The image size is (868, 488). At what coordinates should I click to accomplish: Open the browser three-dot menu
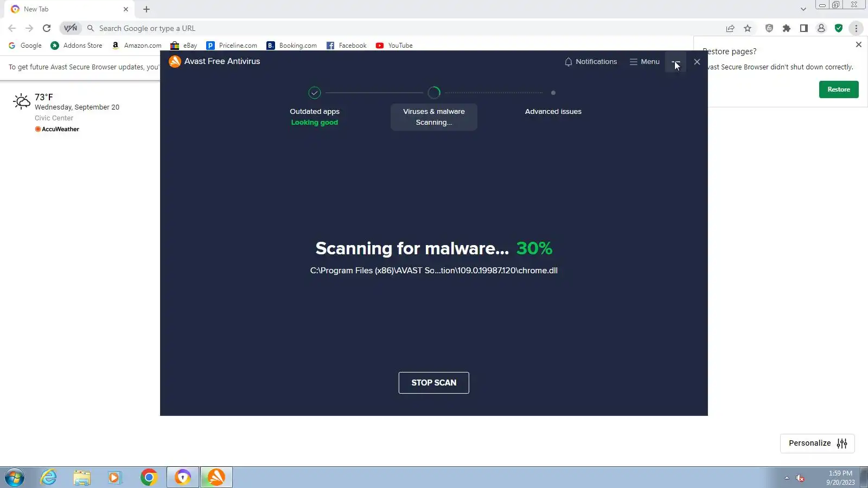(x=856, y=28)
